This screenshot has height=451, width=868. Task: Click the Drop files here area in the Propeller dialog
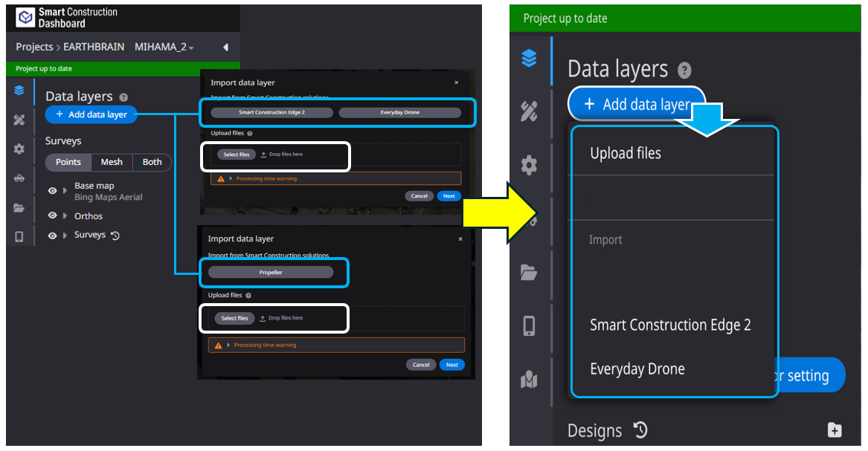coord(281,318)
